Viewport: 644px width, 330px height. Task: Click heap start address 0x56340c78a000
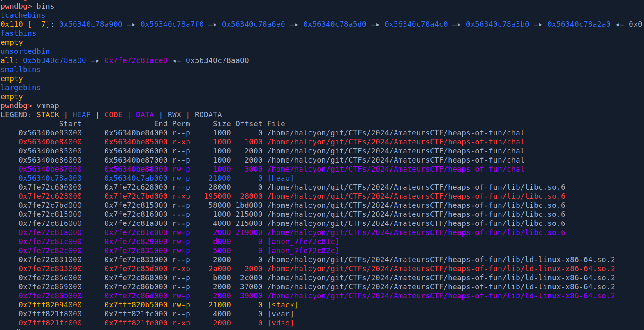coord(50,178)
